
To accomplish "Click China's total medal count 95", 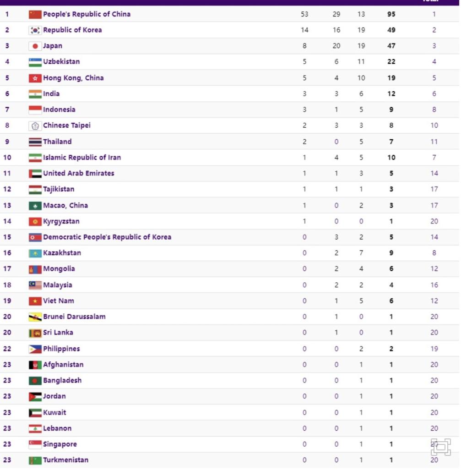I will click(391, 14).
